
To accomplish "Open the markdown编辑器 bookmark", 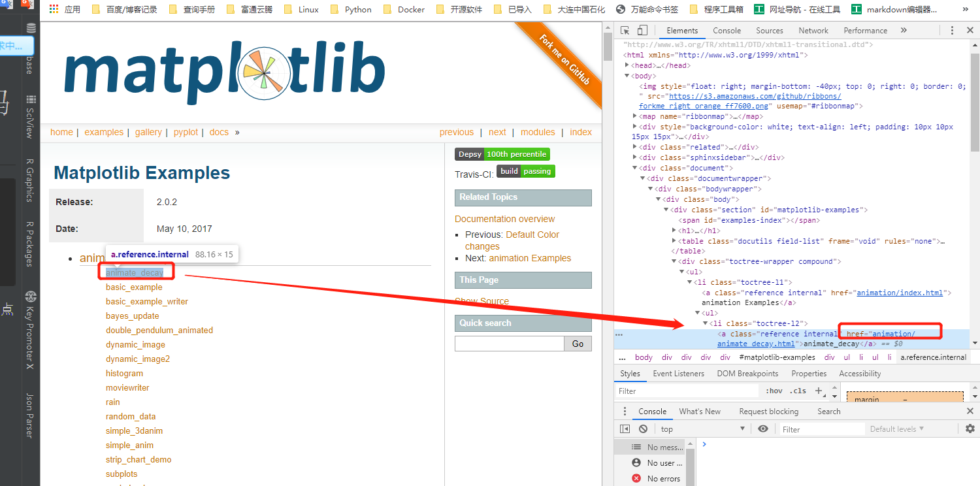I will 894,10.
